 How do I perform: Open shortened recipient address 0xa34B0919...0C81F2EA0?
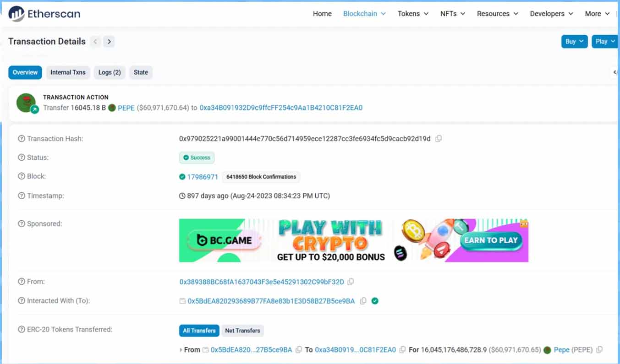click(355, 350)
